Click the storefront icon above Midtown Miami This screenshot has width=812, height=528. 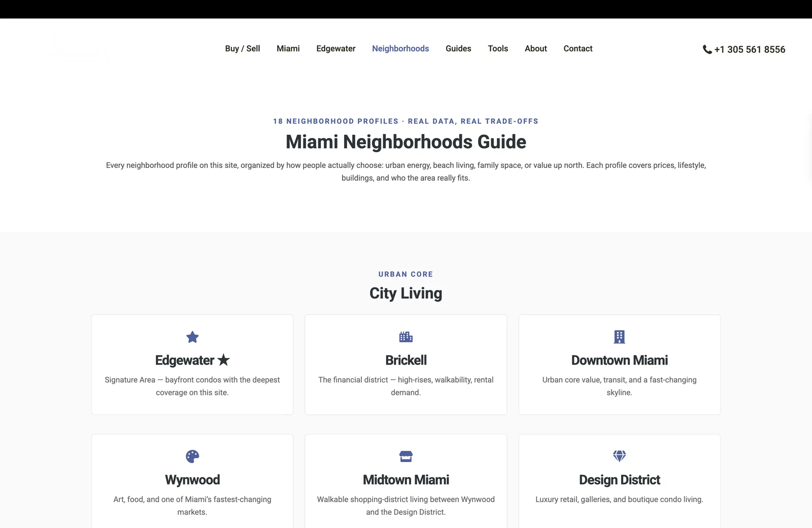coord(406,456)
